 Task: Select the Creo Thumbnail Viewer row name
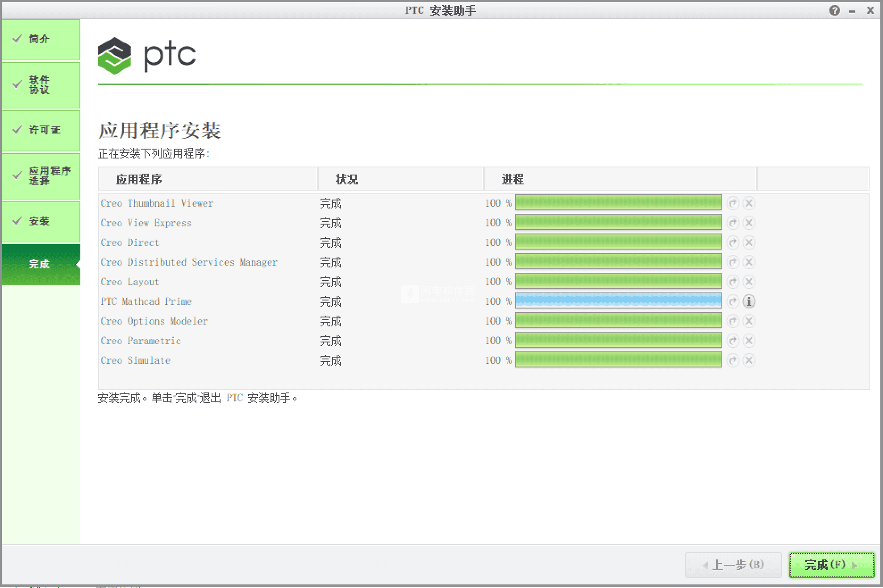[x=157, y=203]
